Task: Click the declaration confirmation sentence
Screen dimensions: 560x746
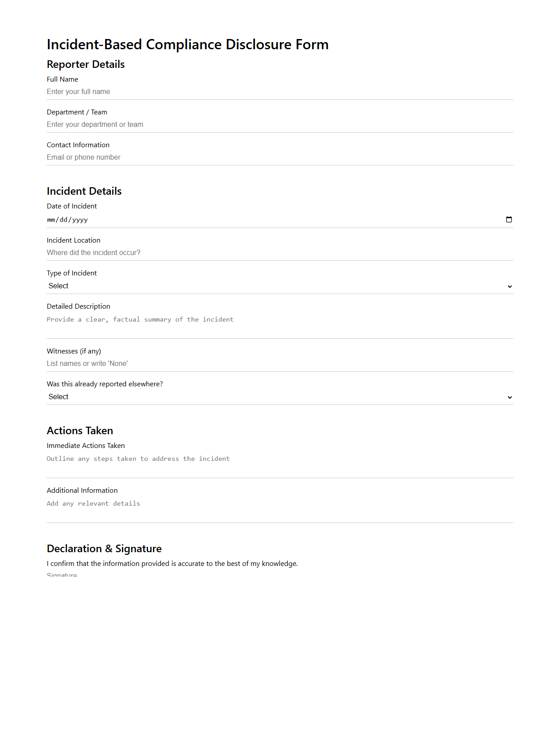Action: [172, 564]
